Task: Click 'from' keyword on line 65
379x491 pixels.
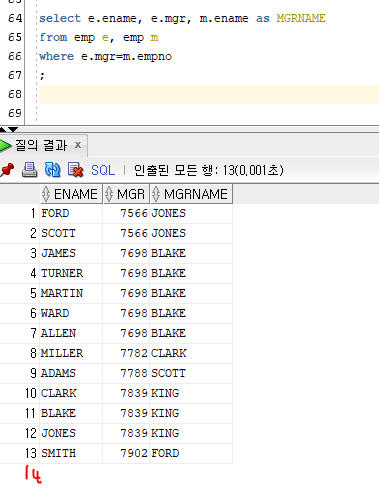Action: tap(53, 37)
